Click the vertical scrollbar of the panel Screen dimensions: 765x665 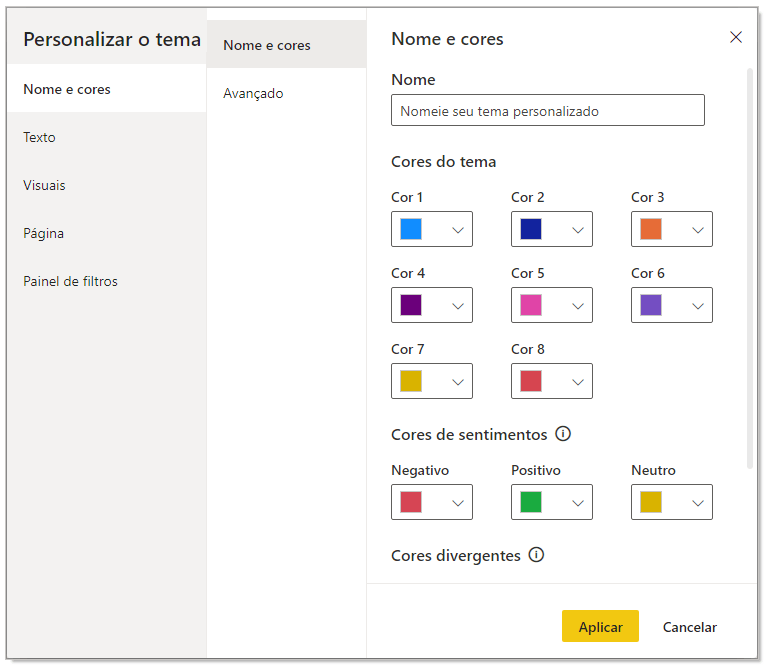750,268
